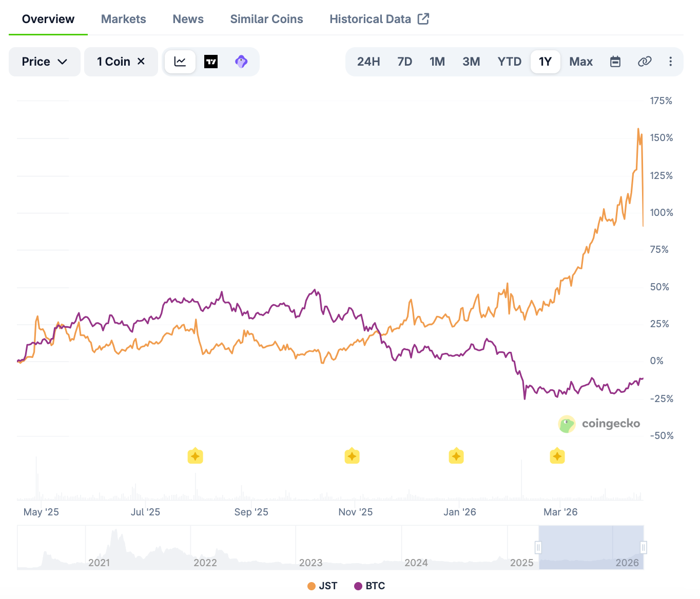
Task: Copy chart link via chain icon
Action: point(644,62)
